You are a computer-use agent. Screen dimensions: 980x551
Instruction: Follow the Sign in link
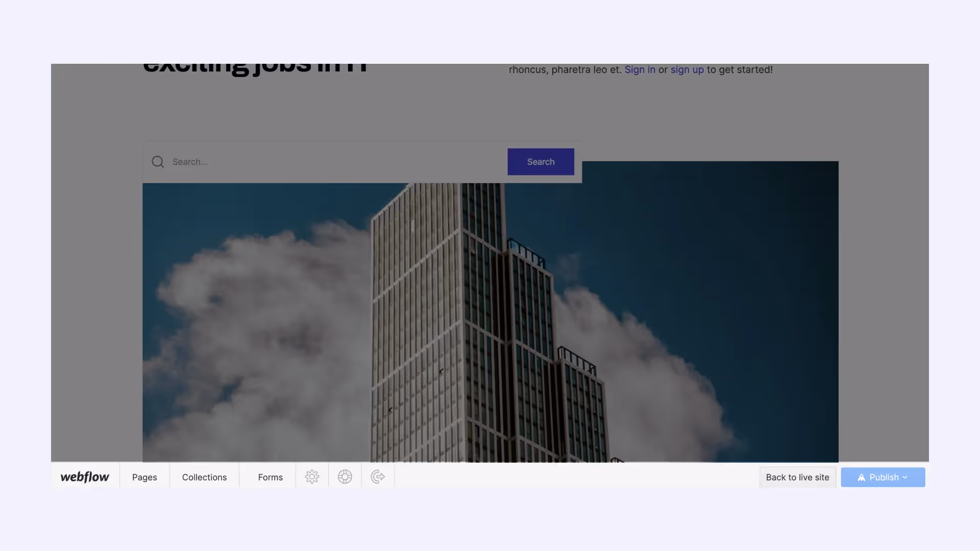point(640,70)
